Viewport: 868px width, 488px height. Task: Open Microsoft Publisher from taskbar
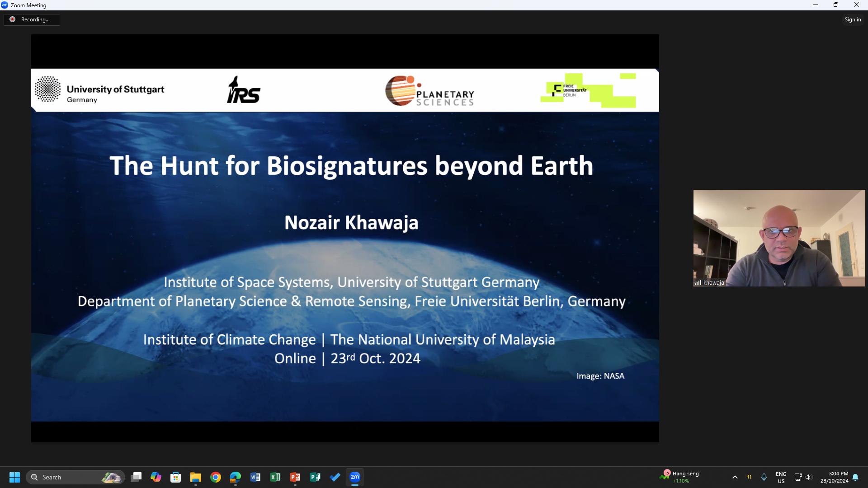pos(315,477)
